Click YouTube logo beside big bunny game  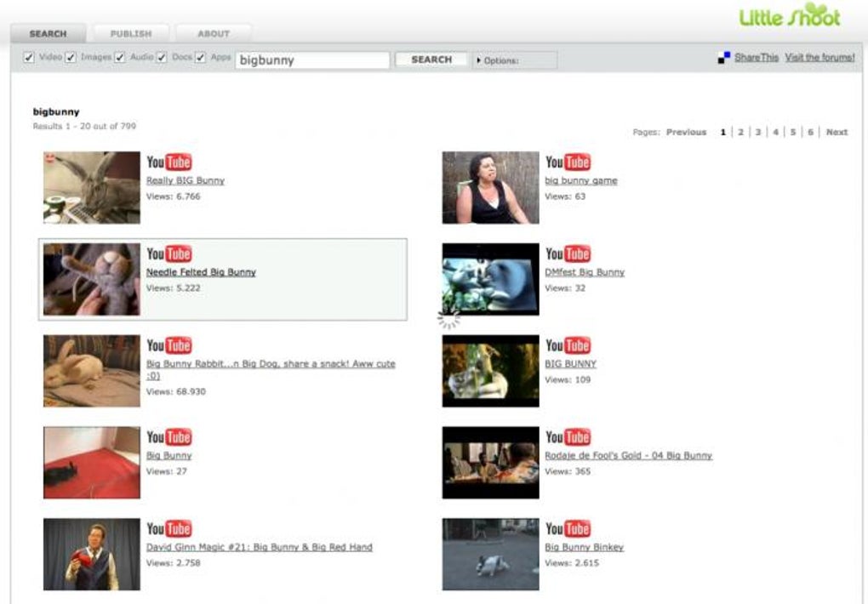568,162
